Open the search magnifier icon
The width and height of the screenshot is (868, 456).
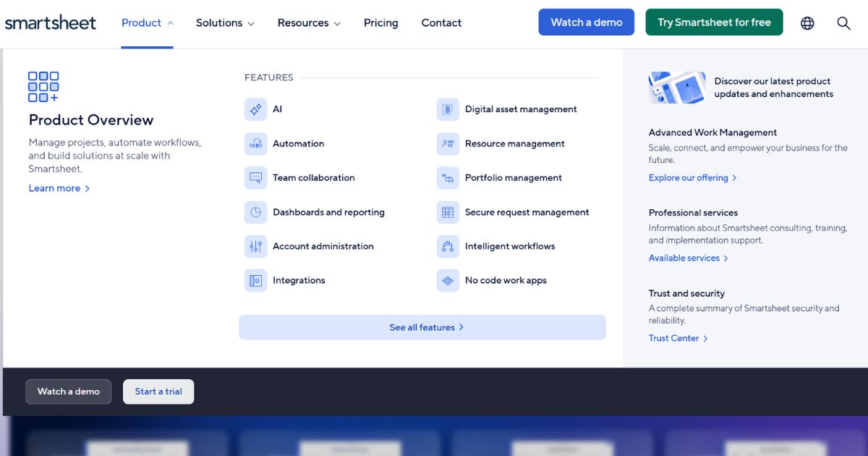pyautogui.click(x=843, y=23)
